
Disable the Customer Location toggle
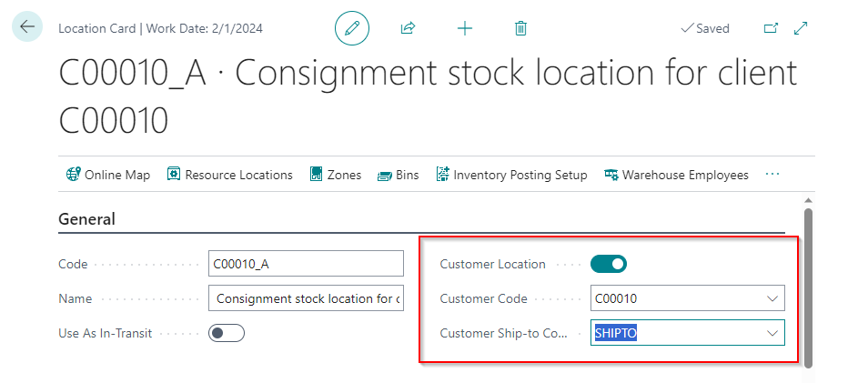(x=609, y=264)
